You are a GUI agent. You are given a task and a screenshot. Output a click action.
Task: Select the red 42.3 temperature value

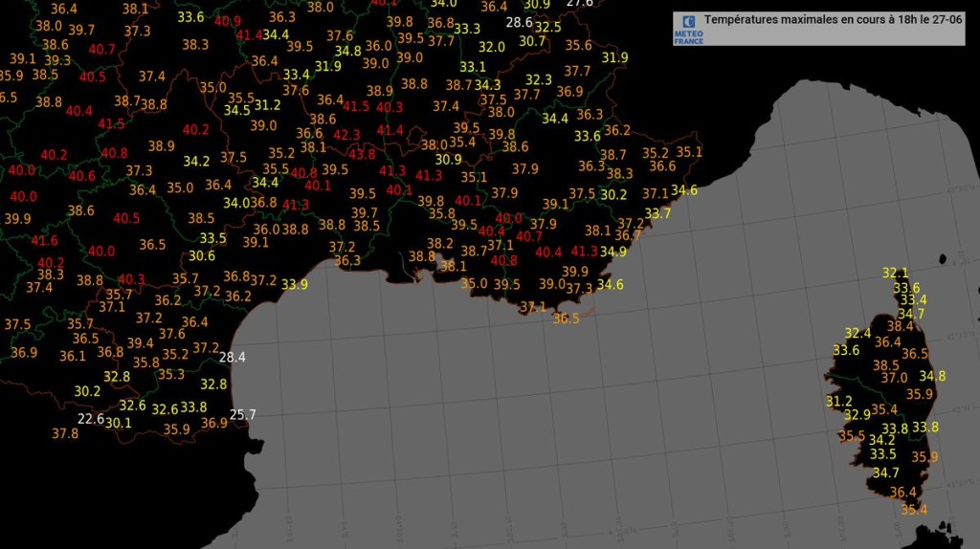tap(346, 135)
